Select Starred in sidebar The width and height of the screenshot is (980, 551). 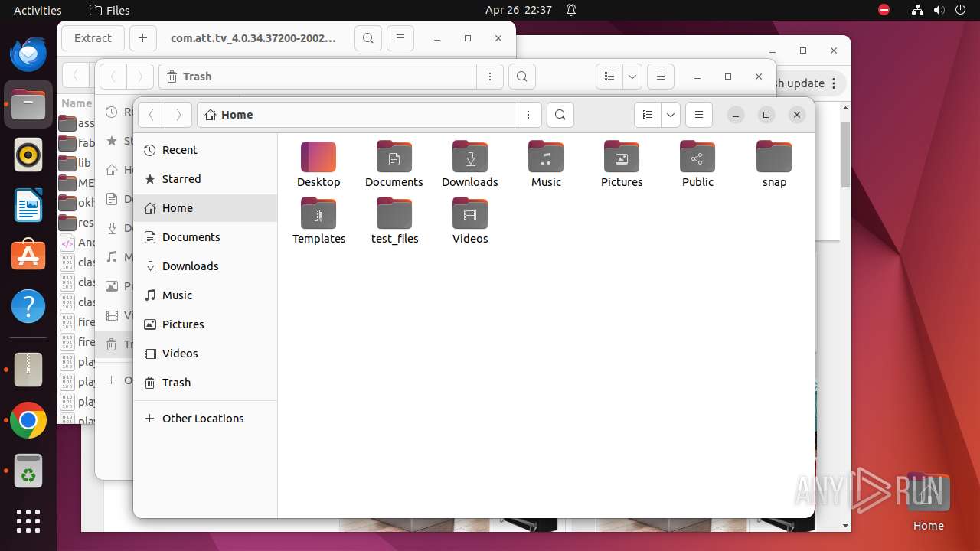point(205,179)
